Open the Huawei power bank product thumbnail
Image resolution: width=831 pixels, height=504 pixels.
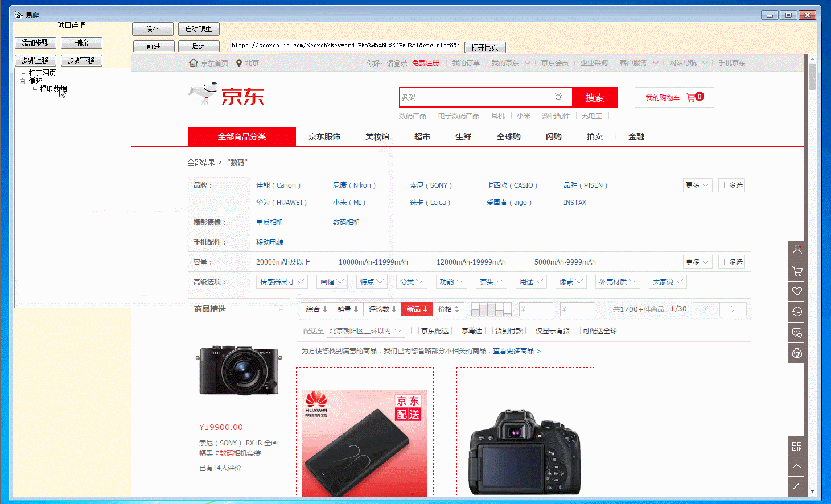pos(364,443)
